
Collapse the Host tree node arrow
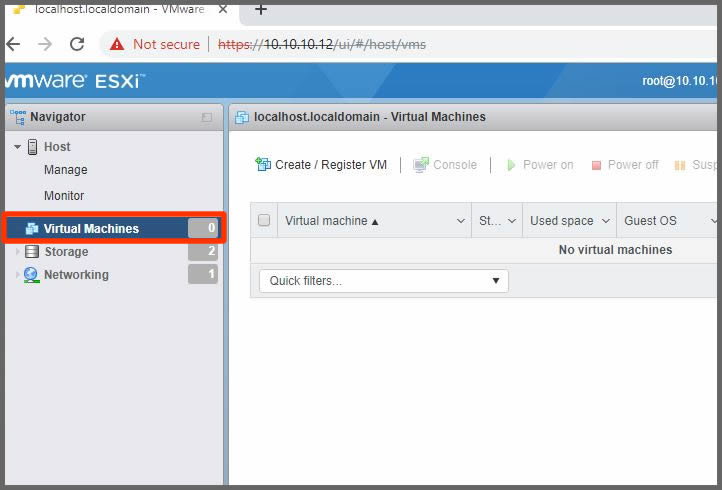(x=17, y=147)
